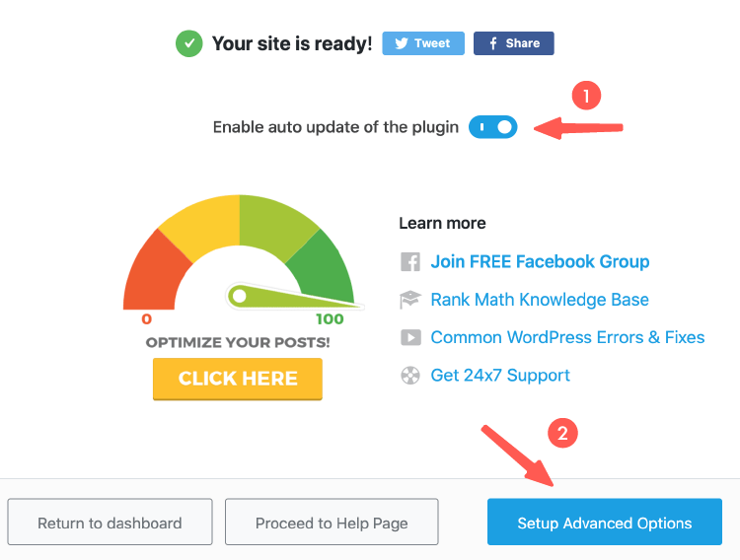Open Join FREE Facebook Group link
Screen dimensions: 740x560
point(540,262)
